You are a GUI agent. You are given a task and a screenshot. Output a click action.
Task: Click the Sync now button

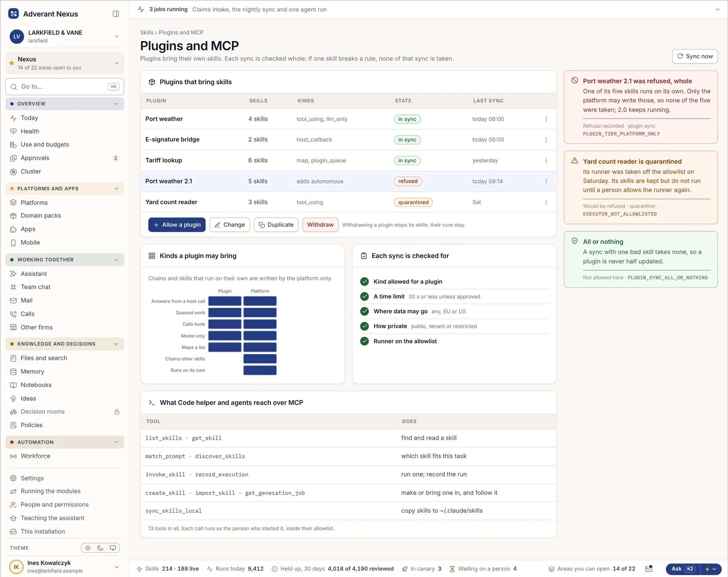pyautogui.click(x=695, y=56)
